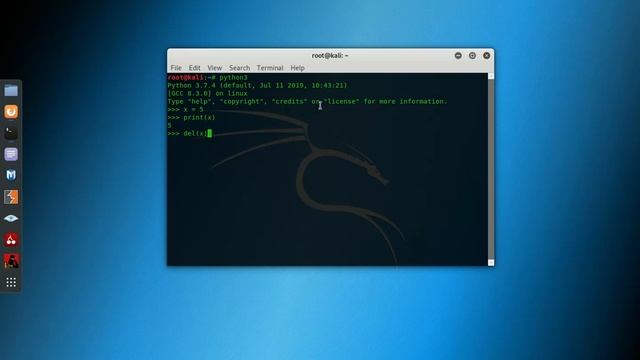
Task: Click the scrollbar down arrow in terminal
Action: 491,262
